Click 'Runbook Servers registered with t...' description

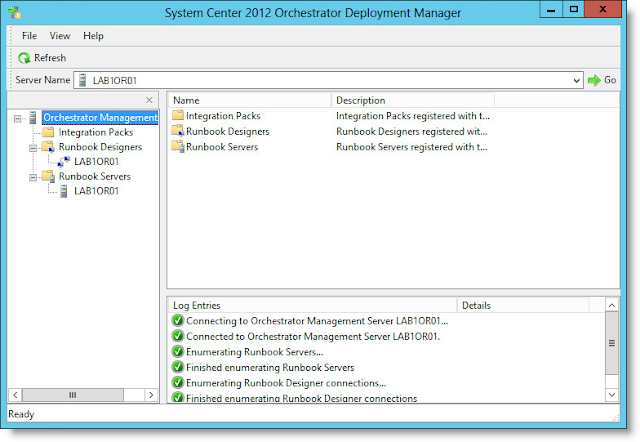411,147
